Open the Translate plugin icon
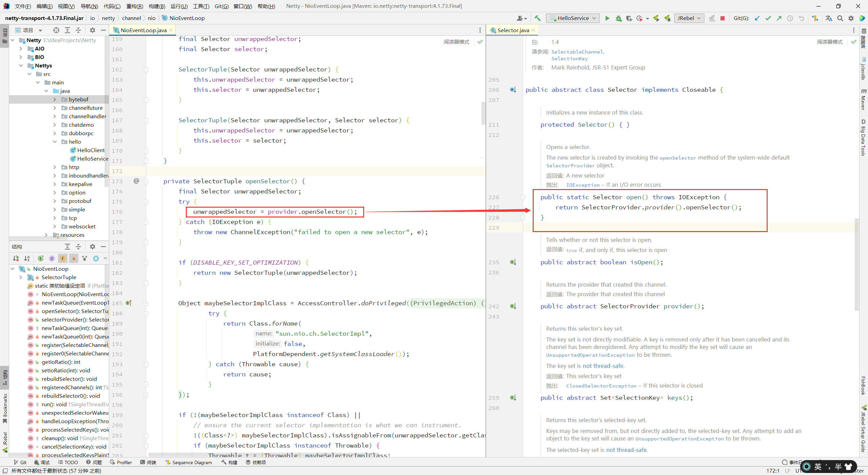Viewport: 868px width, 475px height. click(829, 18)
